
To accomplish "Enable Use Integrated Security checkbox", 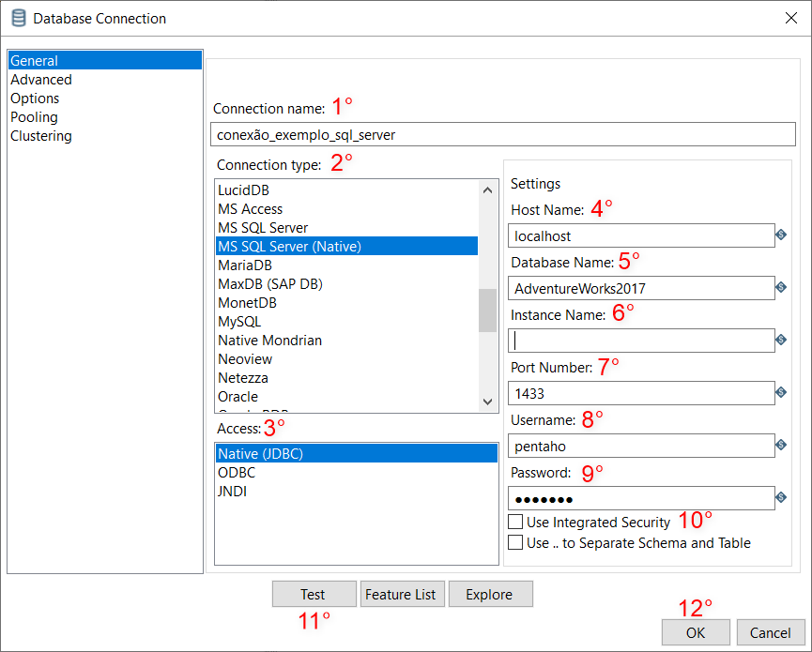I will coord(515,522).
